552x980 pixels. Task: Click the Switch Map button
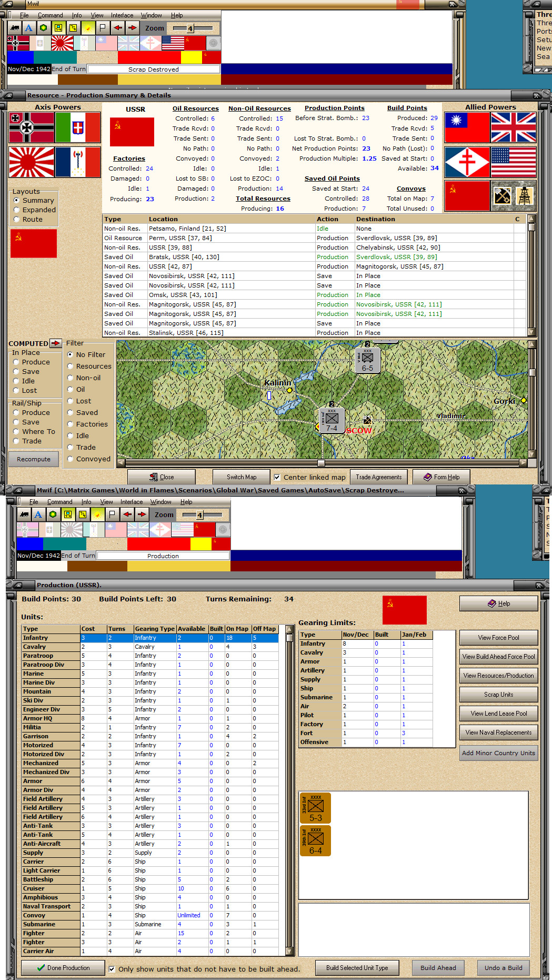(x=242, y=477)
